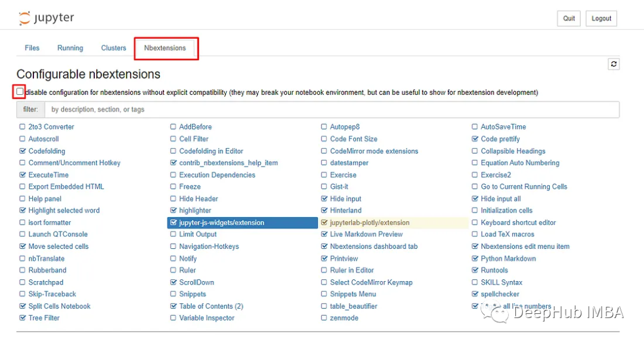Select the datestamper extension link
The height and width of the screenshot is (342, 644).
[x=349, y=163]
